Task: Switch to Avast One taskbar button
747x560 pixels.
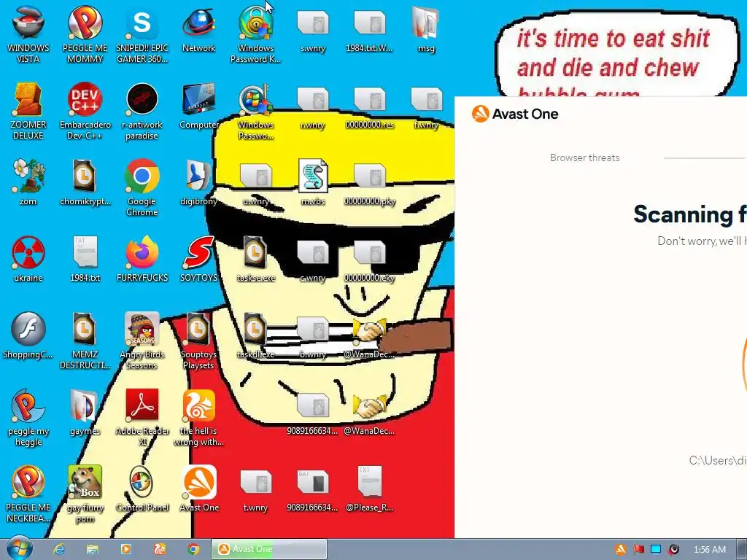Action: point(269,549)
